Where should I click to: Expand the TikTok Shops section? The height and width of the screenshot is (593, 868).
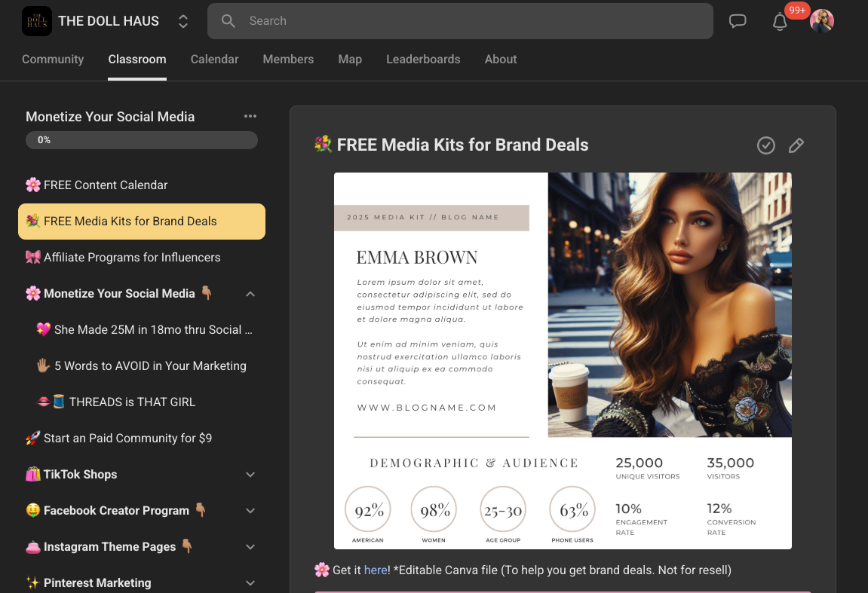(x=250, y=475)
